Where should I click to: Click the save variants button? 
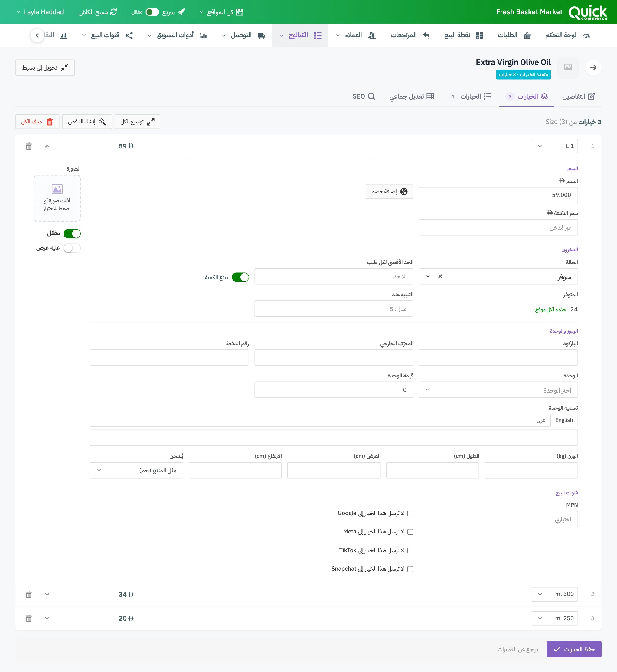click(574, 649)
